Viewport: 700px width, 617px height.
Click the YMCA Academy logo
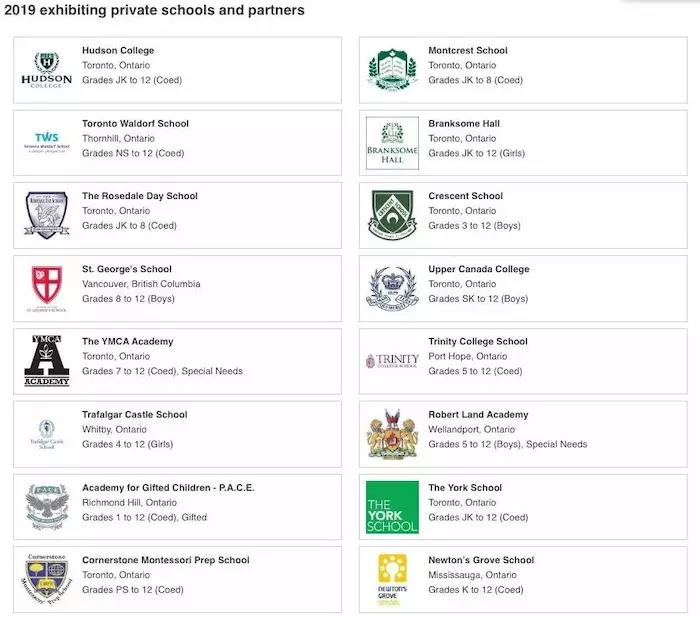pos(46,361)
